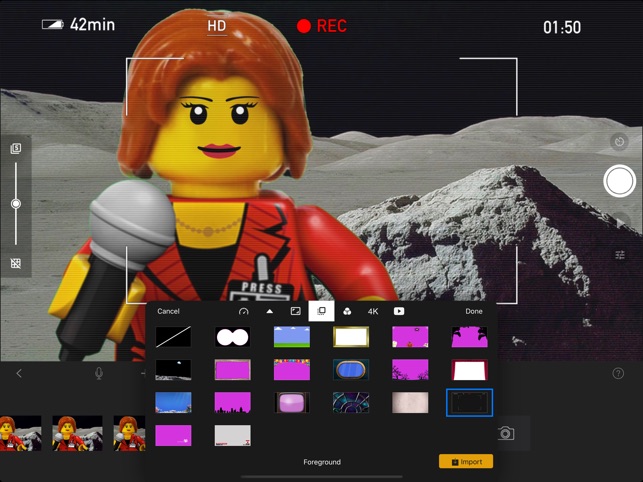This screenshot has width=643, height=482.
Task: Open the background image tab in popup
Action: tap(295, 311)
